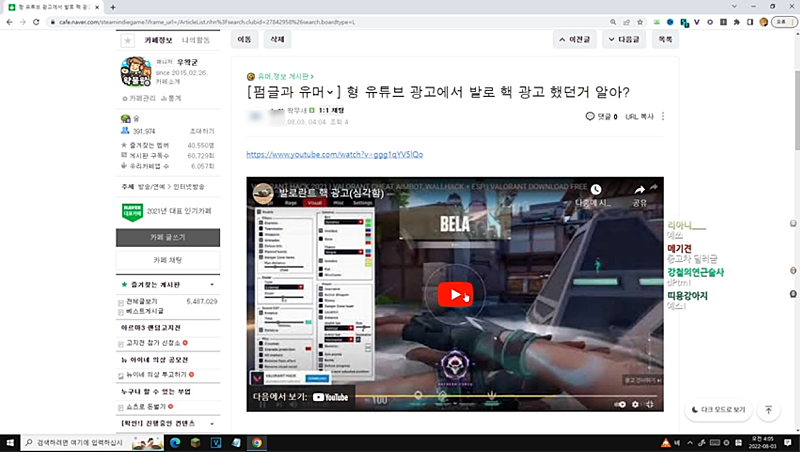This screenshot has width=800, height=452.
Task: Click the 이동 (move) button
Action: [244, 39]
